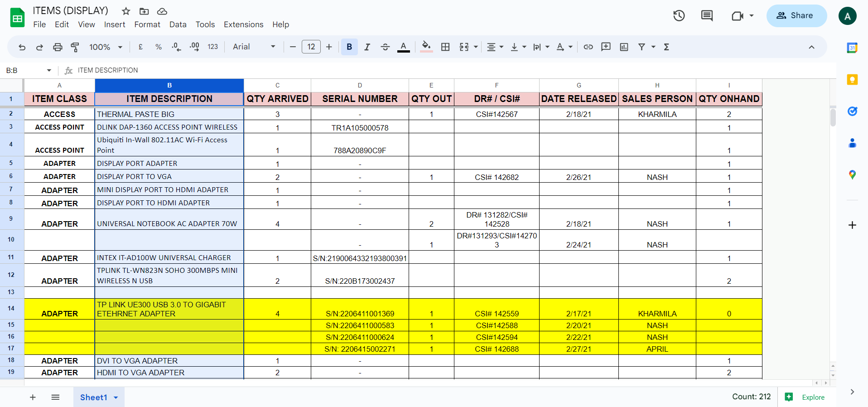Viewport: 868px width, 407px height.
Task: Decrease decimal places icon
Action: 176,47
